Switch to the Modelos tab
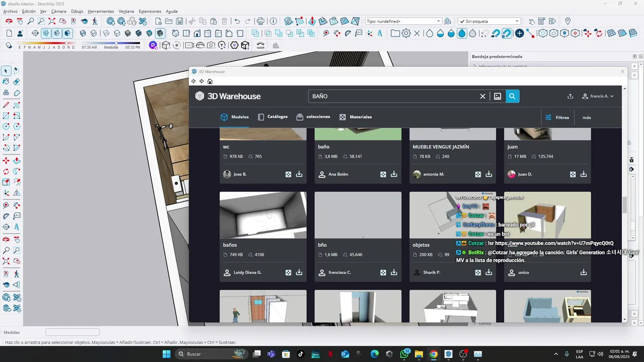The image size is (644, 362). (234, 117)
